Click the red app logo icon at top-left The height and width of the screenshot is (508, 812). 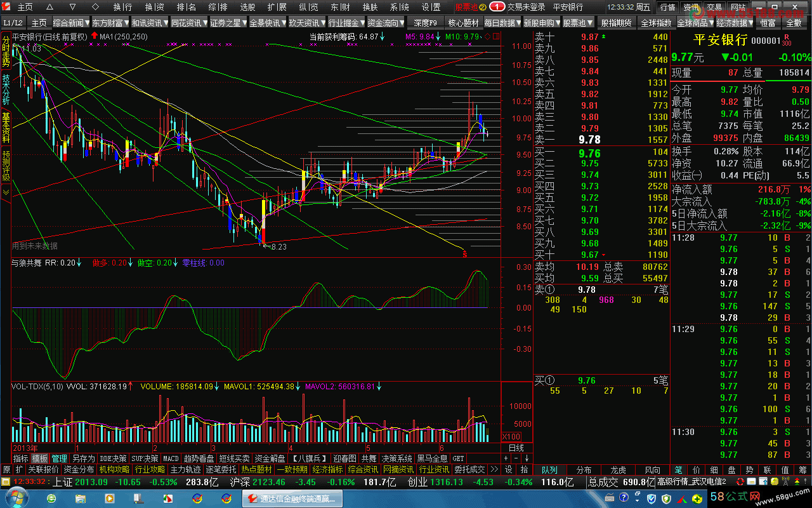click(x=6, y=7)
